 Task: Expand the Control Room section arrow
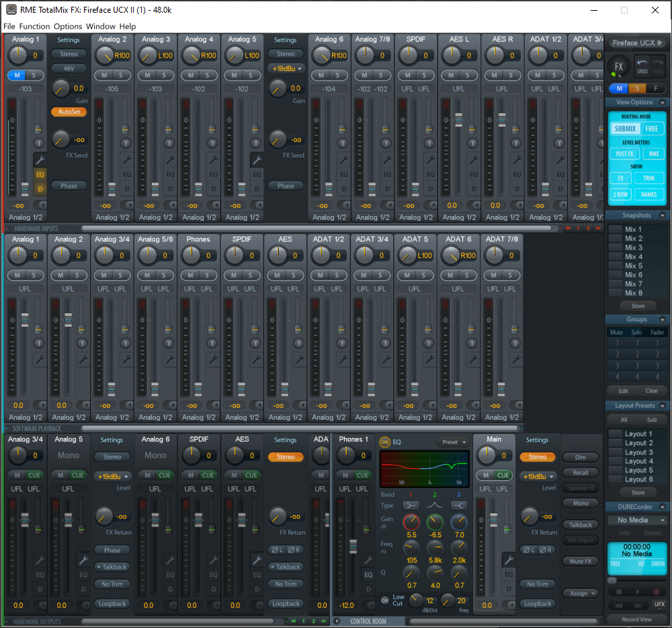(x=337, y=621)
